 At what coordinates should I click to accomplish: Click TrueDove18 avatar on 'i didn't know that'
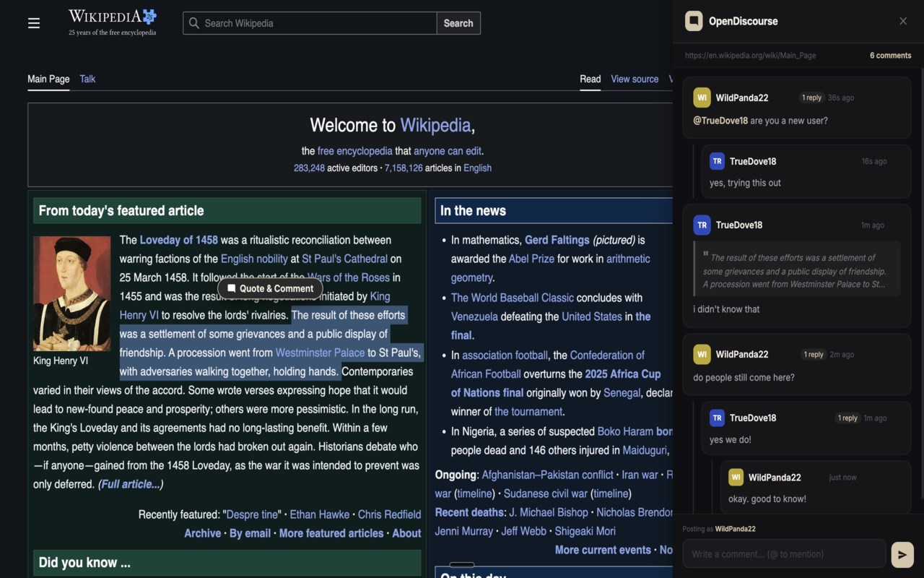point(702,225)
